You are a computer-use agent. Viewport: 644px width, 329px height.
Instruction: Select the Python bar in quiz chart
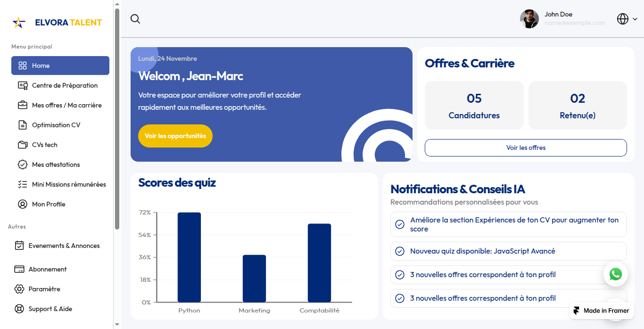(189, 257)
